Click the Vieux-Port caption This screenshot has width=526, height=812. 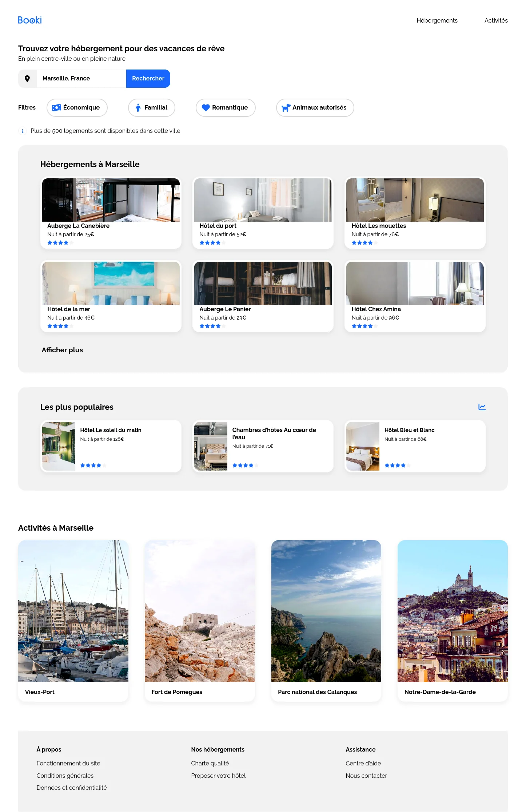tap(40, 692)
